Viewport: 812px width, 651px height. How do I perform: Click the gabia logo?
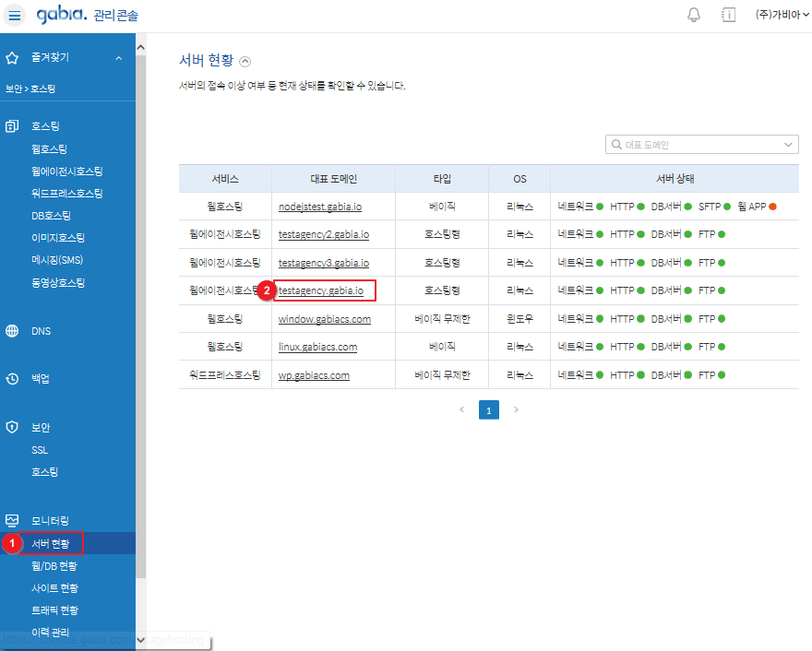point(62,15)
